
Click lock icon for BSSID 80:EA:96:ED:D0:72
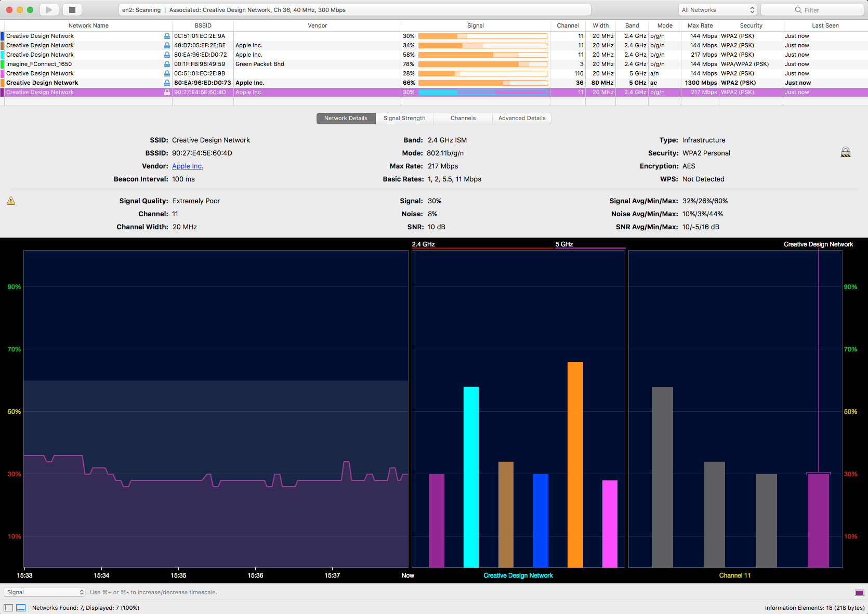coord(167,55)
